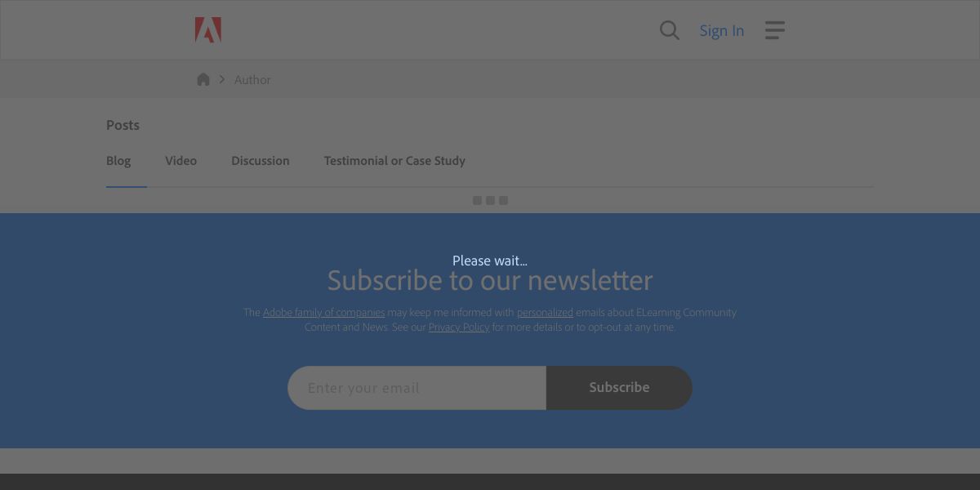The image size is (980, 490).
Task: Open search via the magnifying glass icon
Action: point(670,30)
